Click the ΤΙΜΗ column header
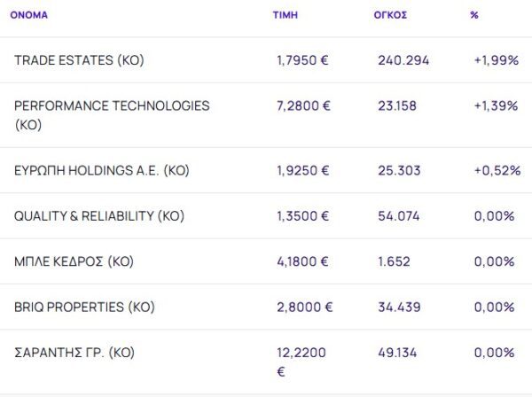This screenshot has height=397, width=532. [x=285, y=15]
